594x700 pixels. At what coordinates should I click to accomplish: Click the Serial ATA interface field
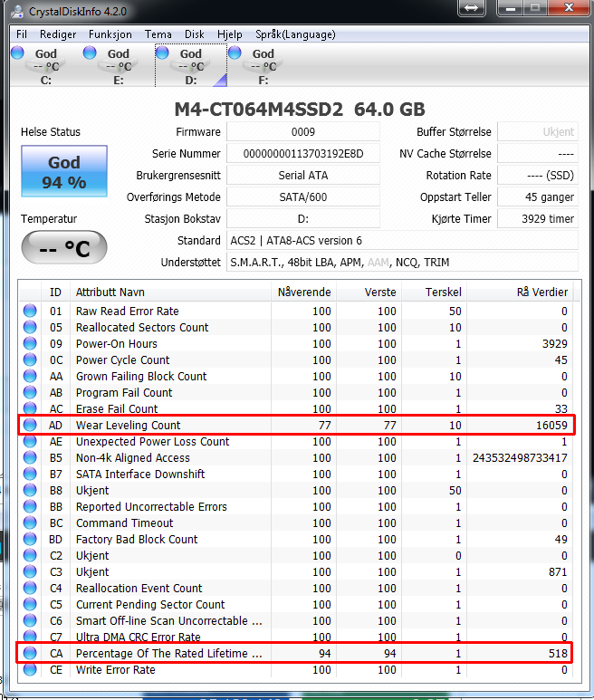tap(303, 176)
